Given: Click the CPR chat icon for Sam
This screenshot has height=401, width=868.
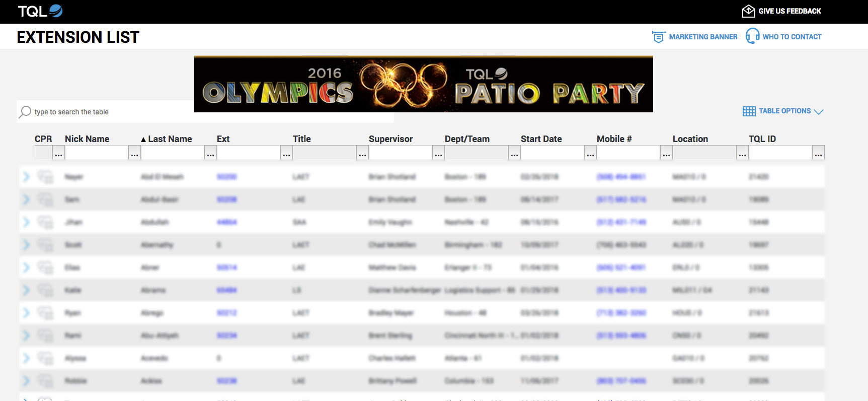Looking at the screenshot, I should [x=45, y=199].
